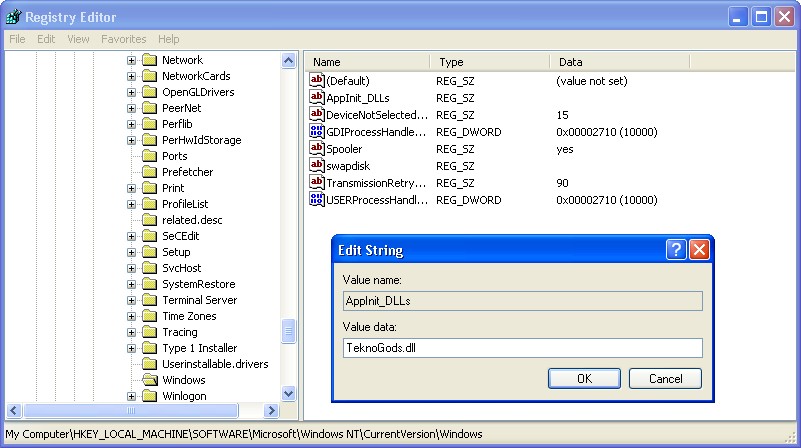This screenshot has height=448, width=801.
Task: Click the TransmissionRetry string icon
Action: [317, 182]
